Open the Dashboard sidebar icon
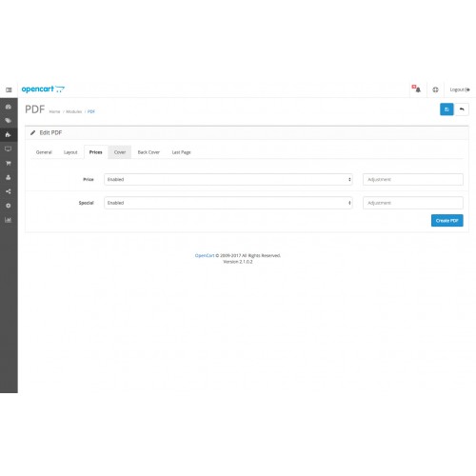Viewport: 476px width, 476px height. click(9, 107)
